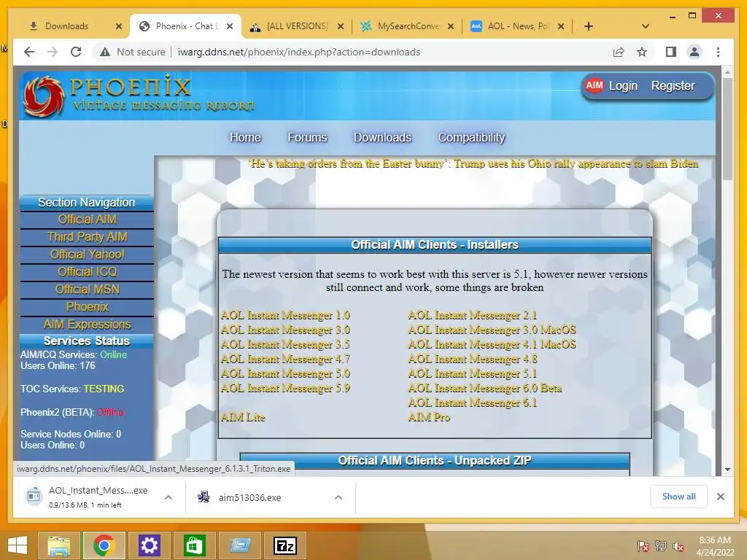Download AOL Instant Messenger 5.0
747x560 pixels.
(x=285, y=374)
